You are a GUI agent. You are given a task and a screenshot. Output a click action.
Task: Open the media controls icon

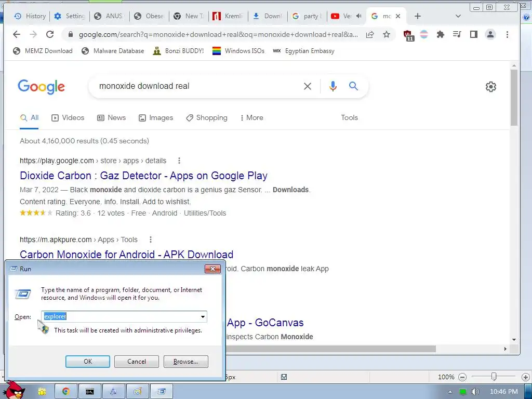(x=457, y=34)
